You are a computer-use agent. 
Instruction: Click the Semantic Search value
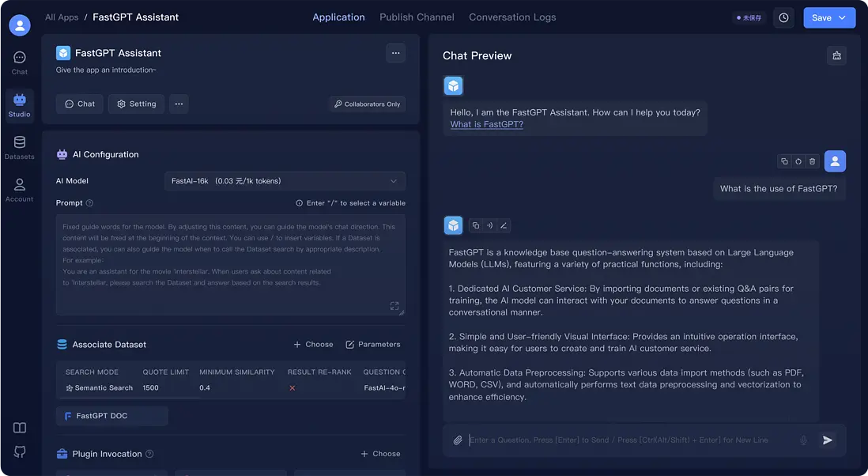[99, 388]
